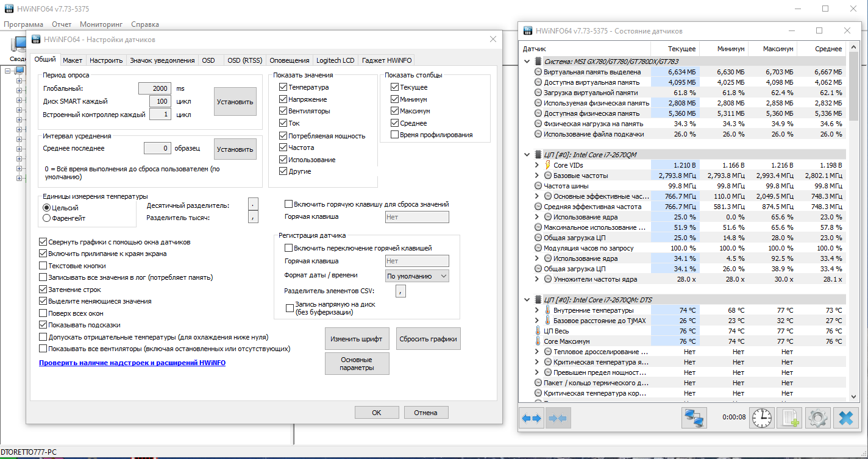Select the Фаренгейт radio button
868x459 pixels.
(x=46, y=218)
